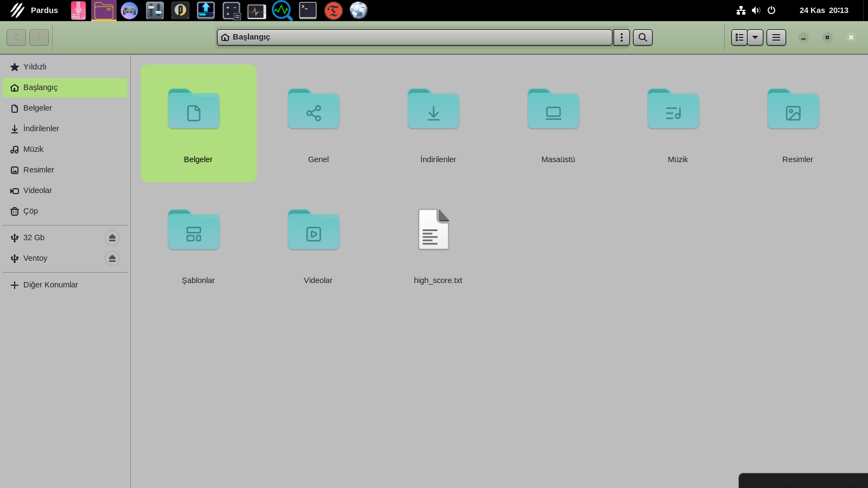Screen dimensions: 868x488
Task: Select Yıldızlı in sidebar
Action: (x=35, y=67)
